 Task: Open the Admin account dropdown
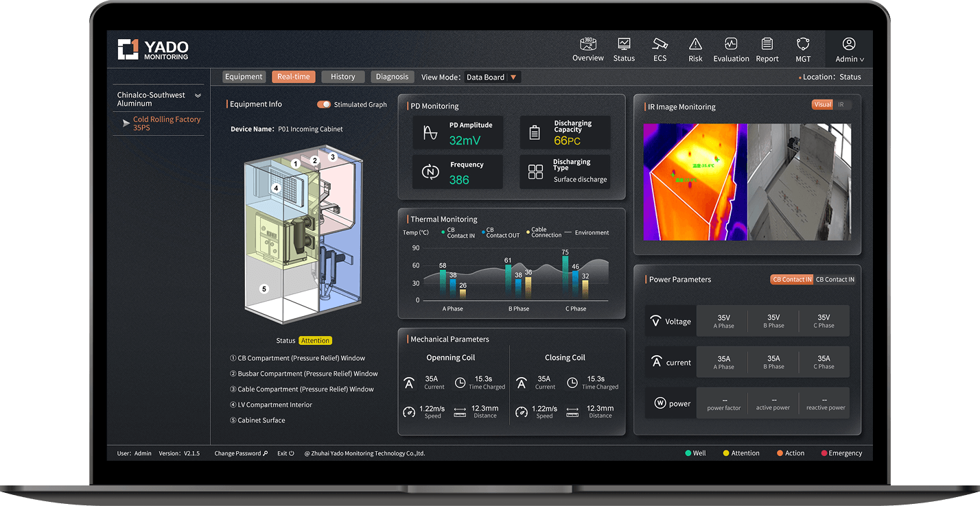(849, 50)
